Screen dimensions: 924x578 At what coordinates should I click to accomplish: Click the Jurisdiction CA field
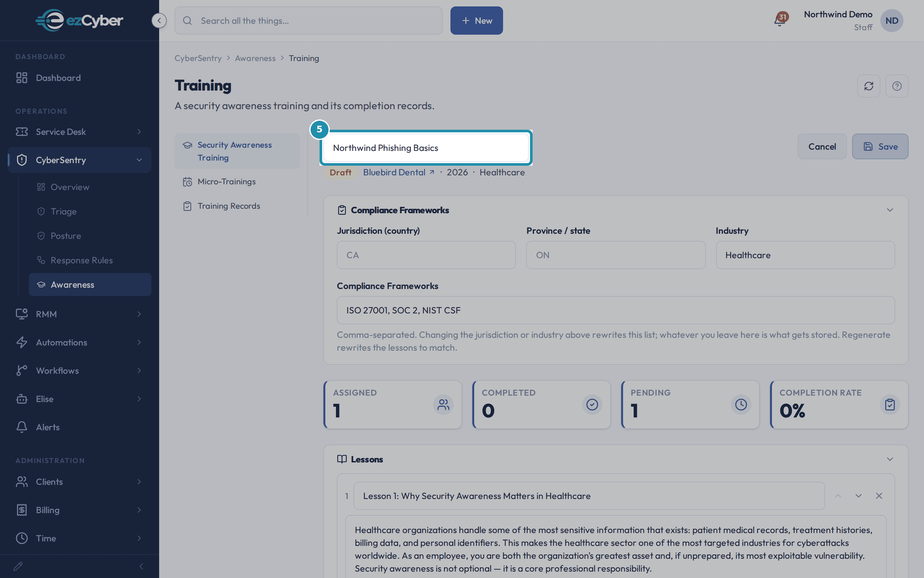point(426,255)
